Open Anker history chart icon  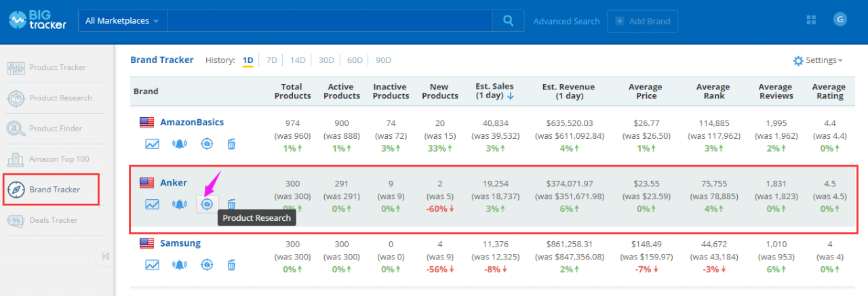[152, 204]
